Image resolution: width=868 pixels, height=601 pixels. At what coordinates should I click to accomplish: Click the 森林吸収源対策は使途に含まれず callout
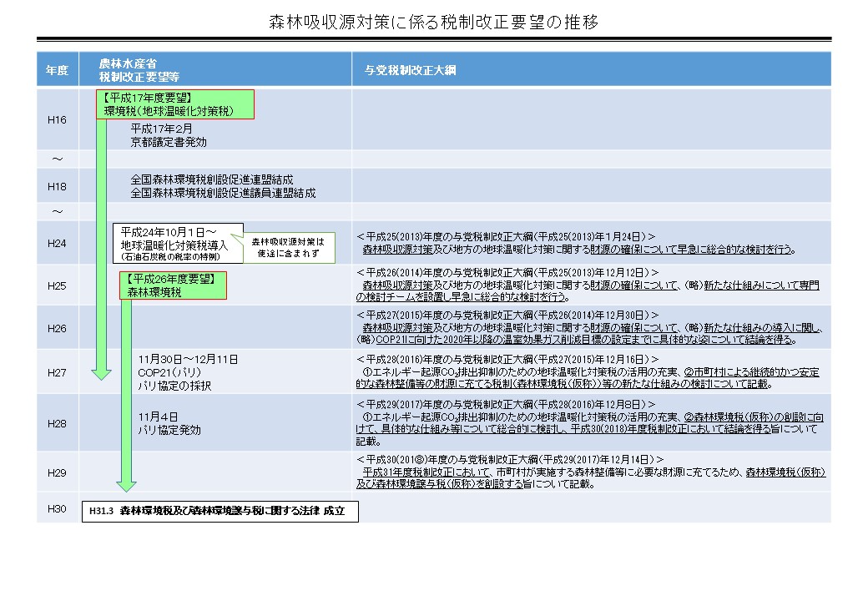(x=288, y=247)
